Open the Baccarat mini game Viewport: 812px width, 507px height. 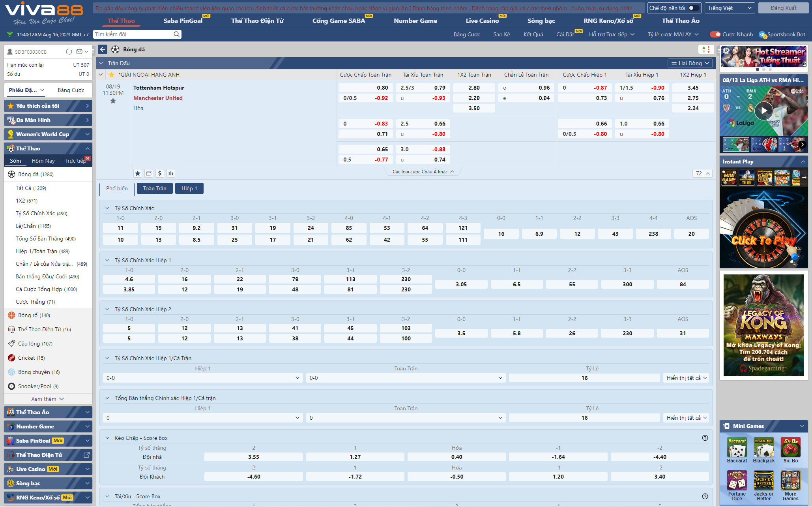coord(737,450)
